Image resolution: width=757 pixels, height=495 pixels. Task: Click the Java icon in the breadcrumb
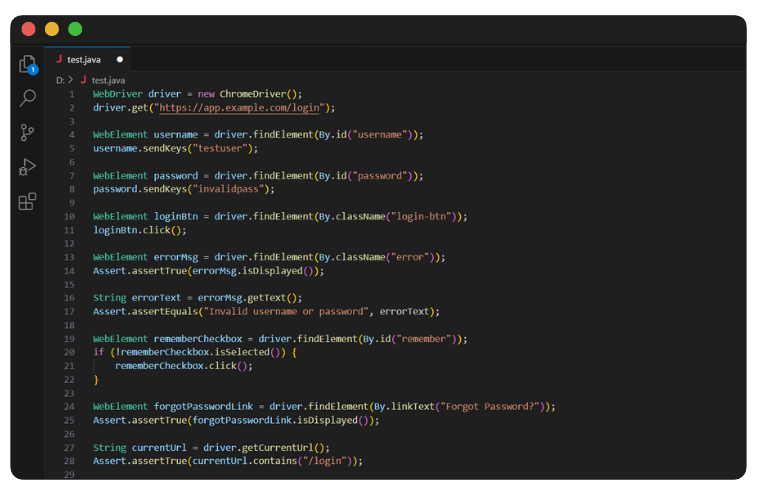83,80
